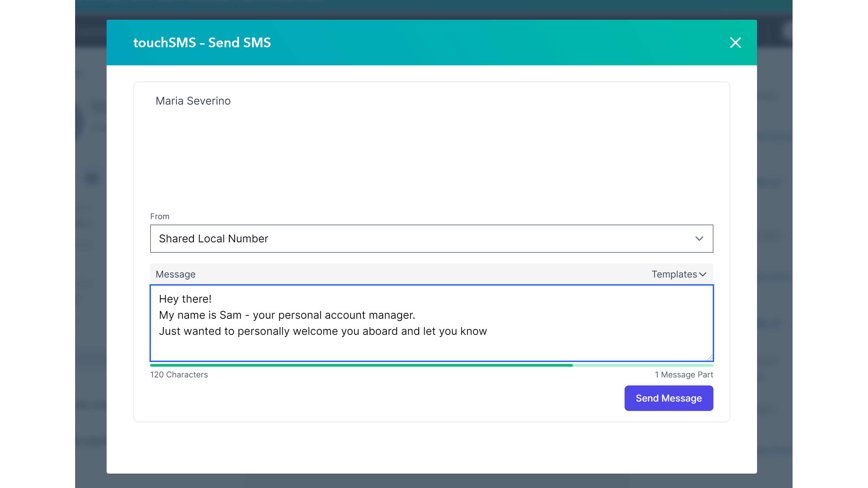868x488 pixels.
Task: Click the Send Message button
Action: click(x=669, y=398)
